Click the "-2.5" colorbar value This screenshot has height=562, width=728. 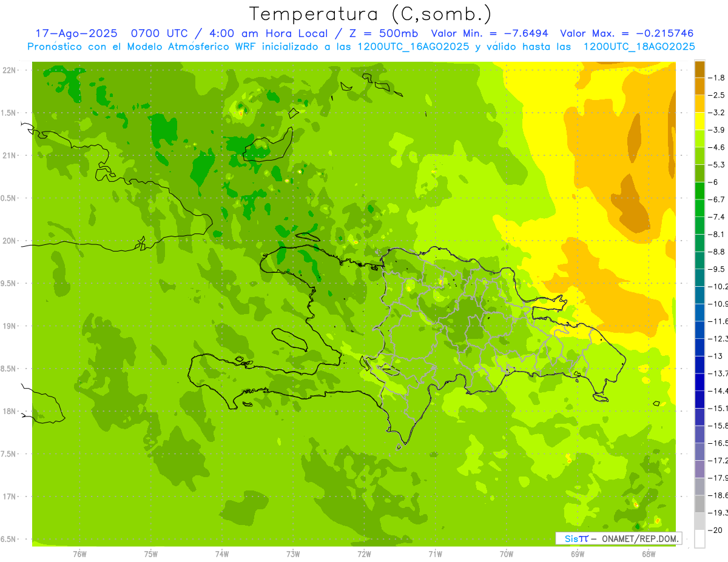(x=717, y=95)
